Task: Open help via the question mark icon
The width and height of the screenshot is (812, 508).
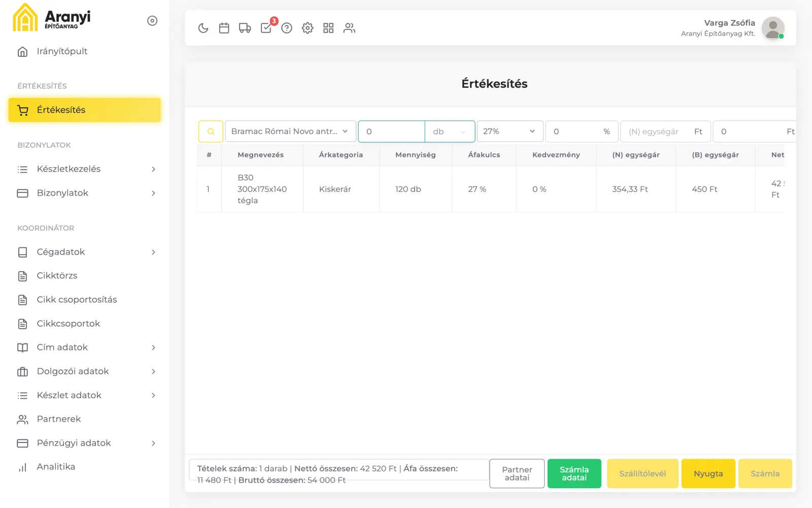Action: [287, 28]
